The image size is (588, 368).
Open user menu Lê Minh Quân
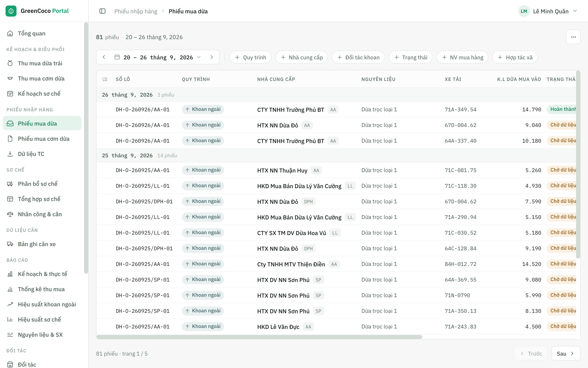coord(548,11)
